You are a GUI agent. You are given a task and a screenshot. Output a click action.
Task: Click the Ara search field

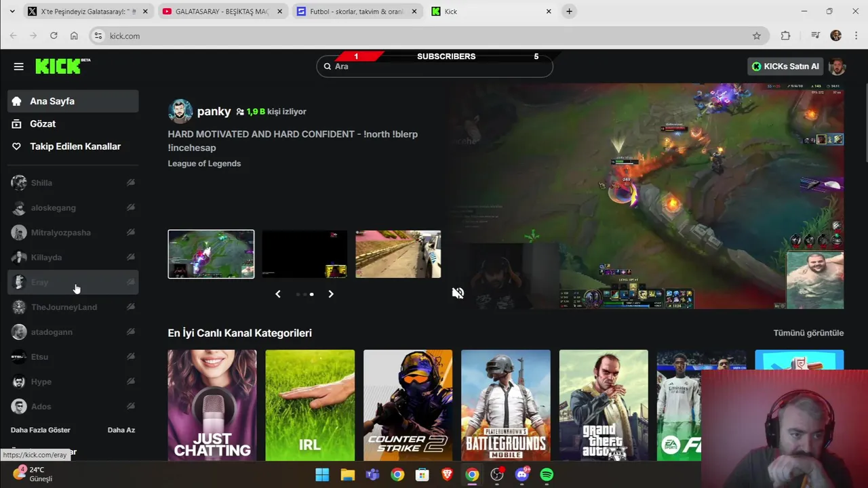(435, 66)
